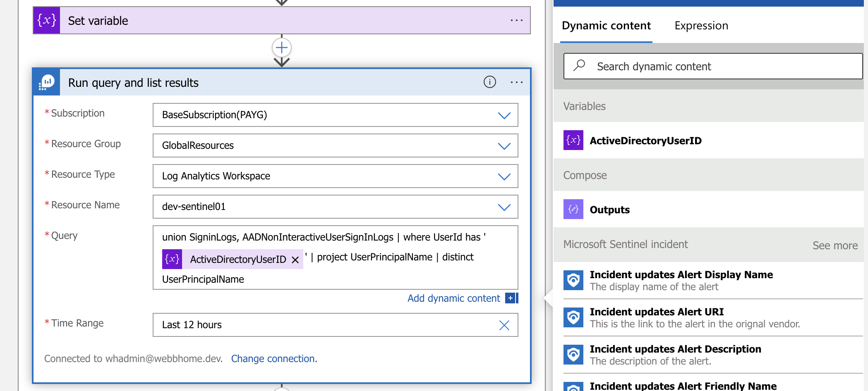The height and width of the screenshot is (391, 868).
Task: Expand the Resource Name dropdown
Action: 504,207
